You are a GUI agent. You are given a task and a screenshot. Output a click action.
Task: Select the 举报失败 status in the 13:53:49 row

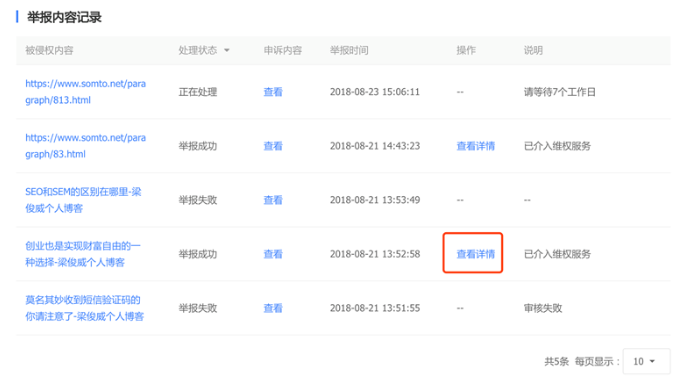(198, 200)
